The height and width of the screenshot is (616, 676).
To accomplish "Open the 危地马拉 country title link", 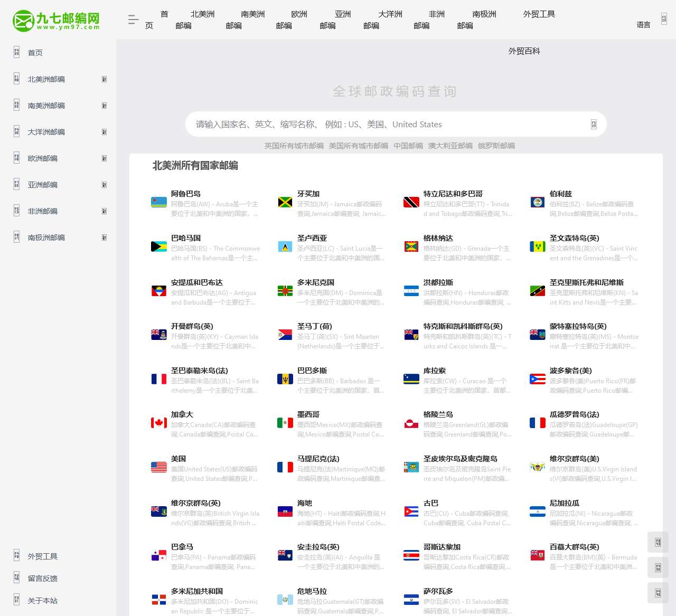I will [x=312, y=591].
